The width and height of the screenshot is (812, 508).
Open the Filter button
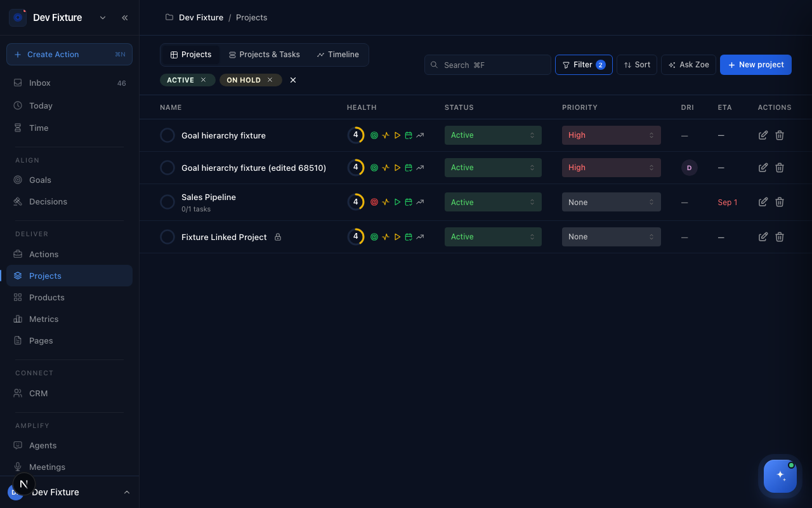tap(584, 65)
